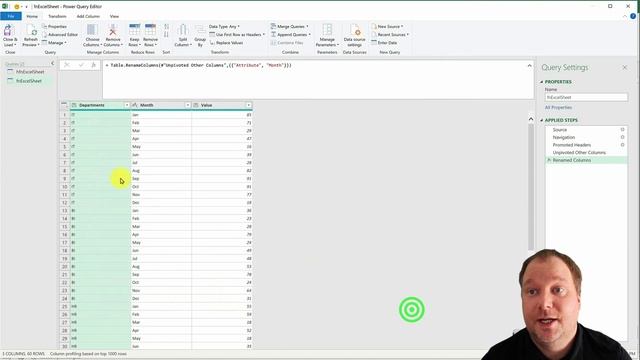Viewport: 640px width, 360px height.
Task: Expand the formula bar with its chevron
Action: pos(529,66)
